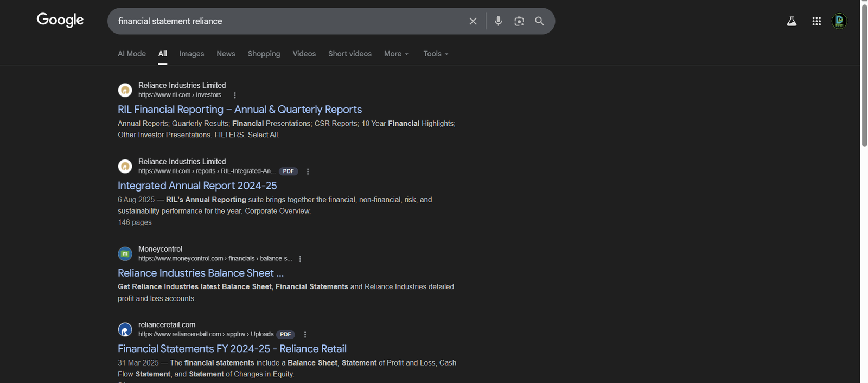The image size is (868, 383).
Task: Click the '146 pages' text
Action: (135, 222)
